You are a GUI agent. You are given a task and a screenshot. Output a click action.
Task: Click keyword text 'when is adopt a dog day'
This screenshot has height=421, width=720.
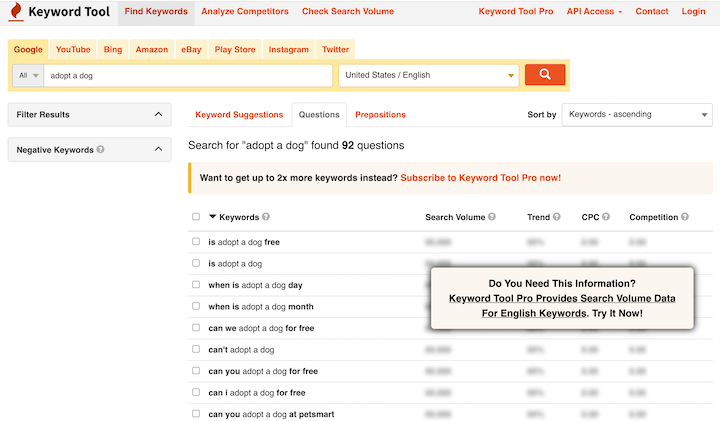click(255, 285)
